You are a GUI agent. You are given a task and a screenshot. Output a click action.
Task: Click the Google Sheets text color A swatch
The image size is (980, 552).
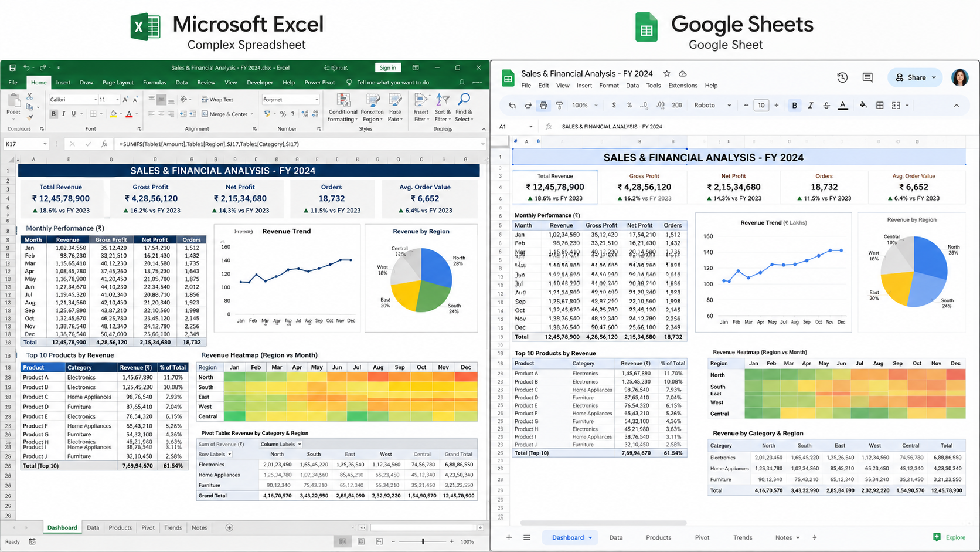[x=843, y=106]
